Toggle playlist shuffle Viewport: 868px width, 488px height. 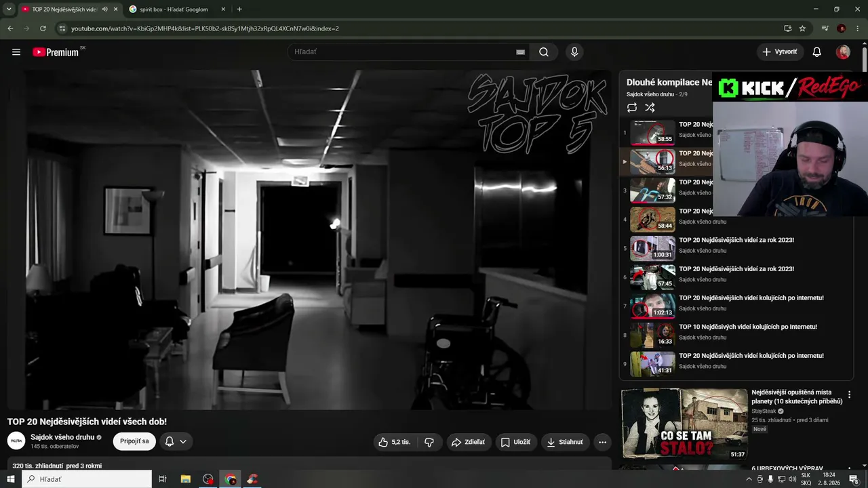pos(650,108)
